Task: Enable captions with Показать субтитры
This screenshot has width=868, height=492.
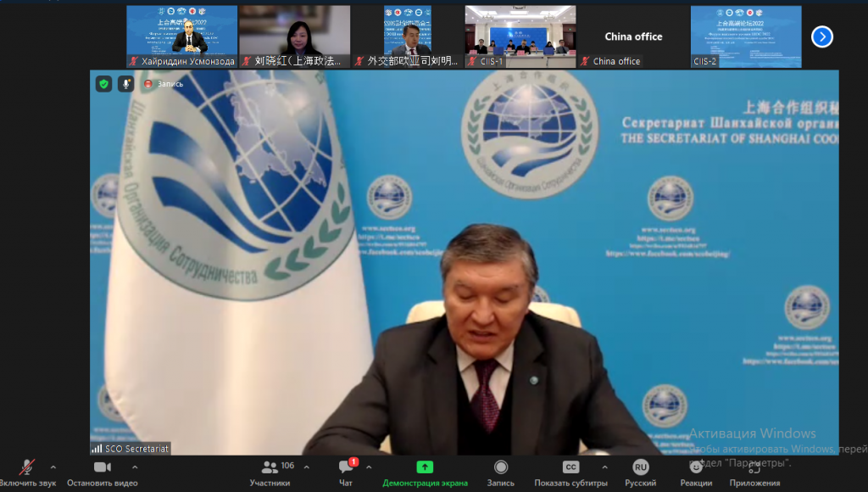Action: tap(570, 473)
